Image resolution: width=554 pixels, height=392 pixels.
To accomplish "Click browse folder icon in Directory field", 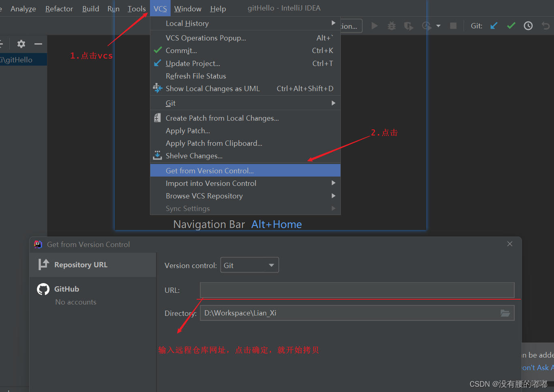I will (505, 313).
